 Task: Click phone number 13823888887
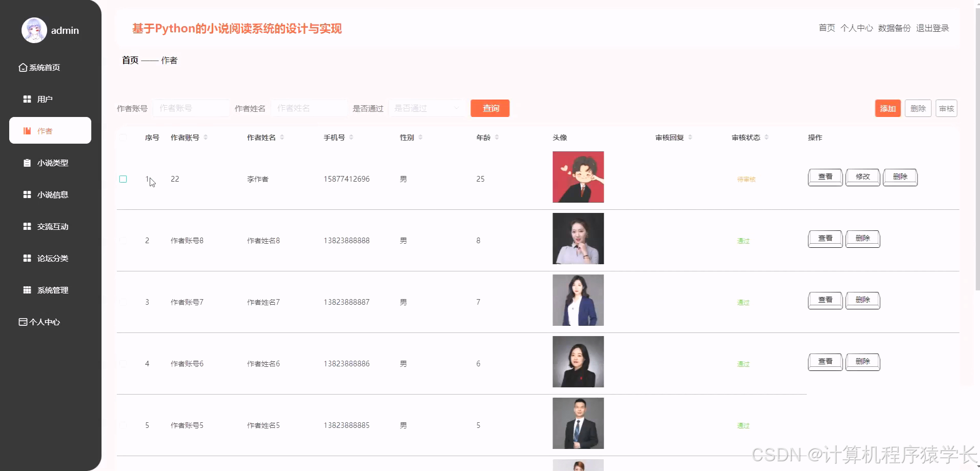(346, 302)
